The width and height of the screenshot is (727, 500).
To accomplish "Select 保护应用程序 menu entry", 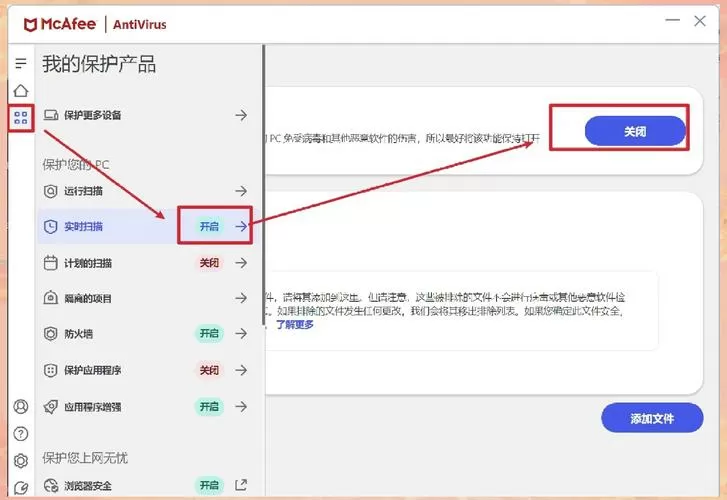I will point(146,370).
